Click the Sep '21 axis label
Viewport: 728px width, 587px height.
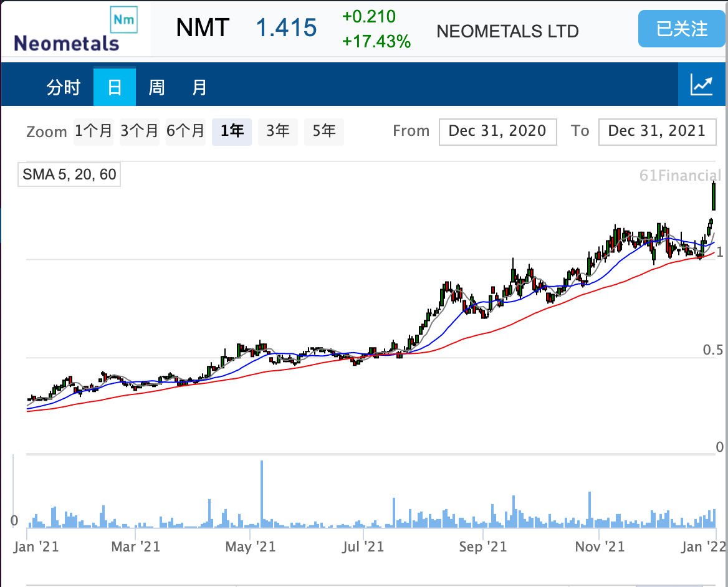click(483, 546)
